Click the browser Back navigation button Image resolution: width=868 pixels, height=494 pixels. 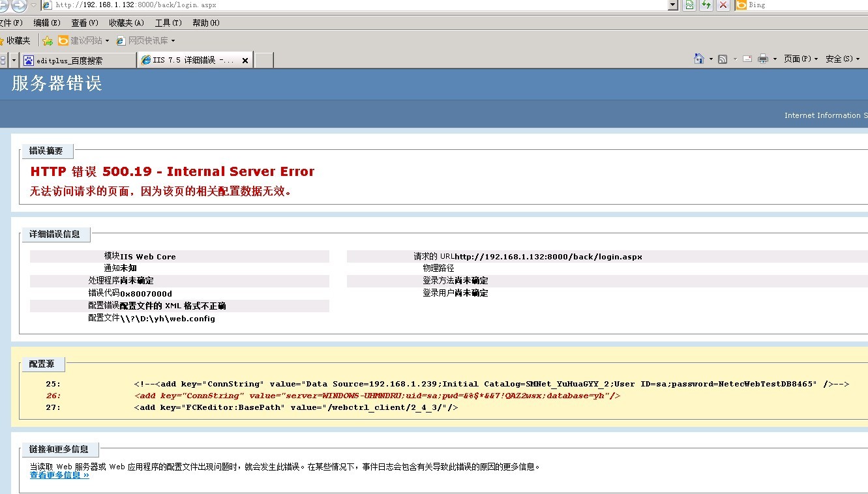coord(3,5)
